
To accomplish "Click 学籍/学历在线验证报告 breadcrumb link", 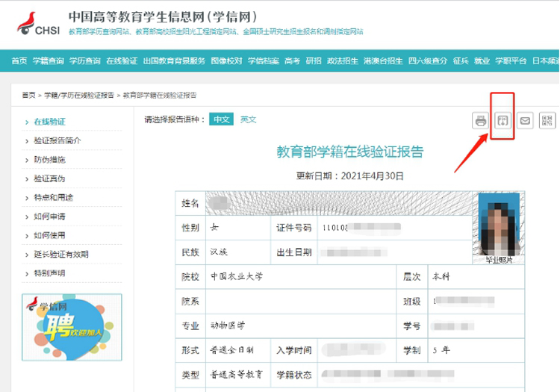I will pos(79,95).
